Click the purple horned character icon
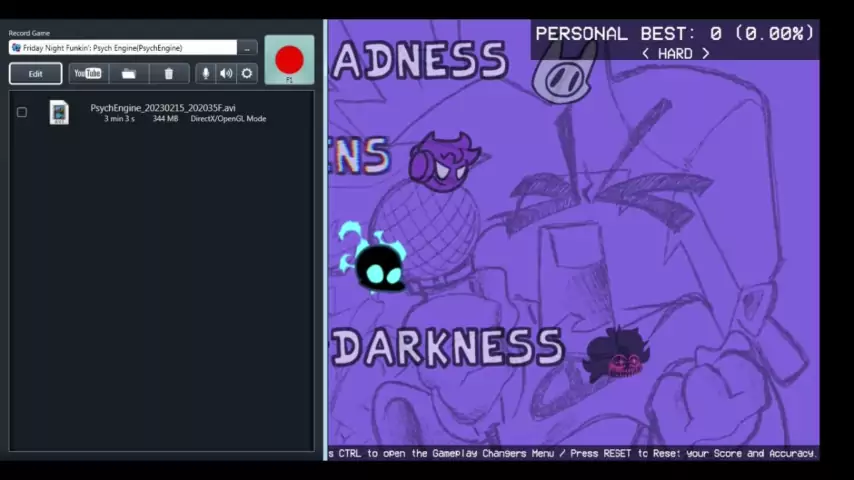Viewport: 854px width, 480px height. coord(443,162)
